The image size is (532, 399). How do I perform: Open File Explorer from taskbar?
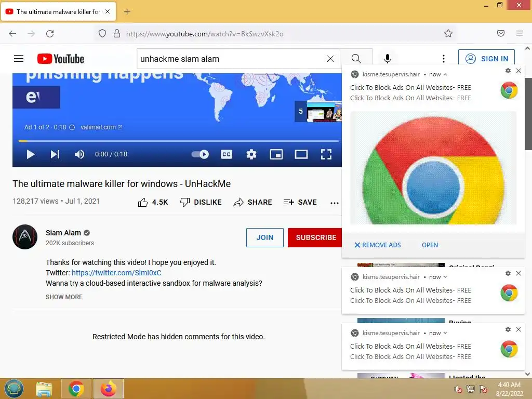(44, 389)
